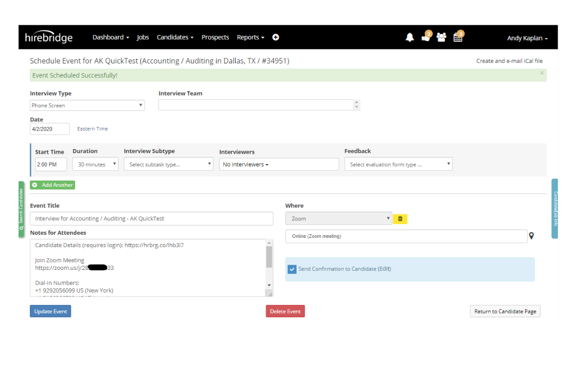Open the calendar icon with badge 3
The height and width of the screenshot is (388, 588).
[458, 37]
